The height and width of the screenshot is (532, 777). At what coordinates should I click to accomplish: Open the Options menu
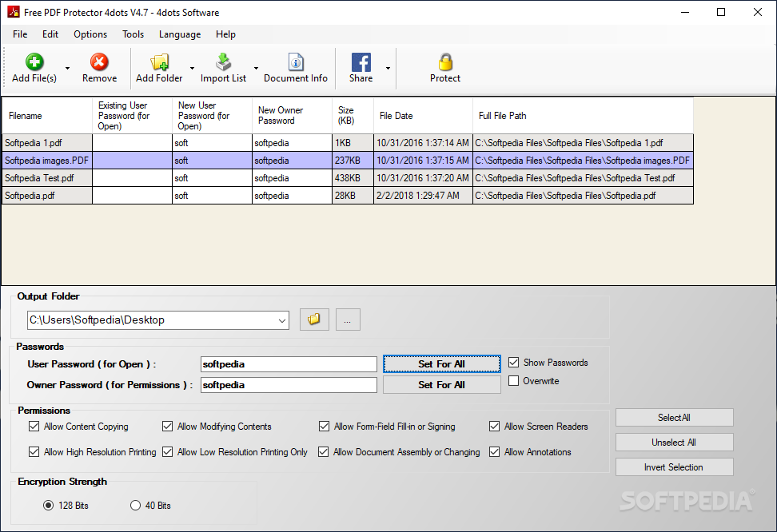click(x=90, y=34)
